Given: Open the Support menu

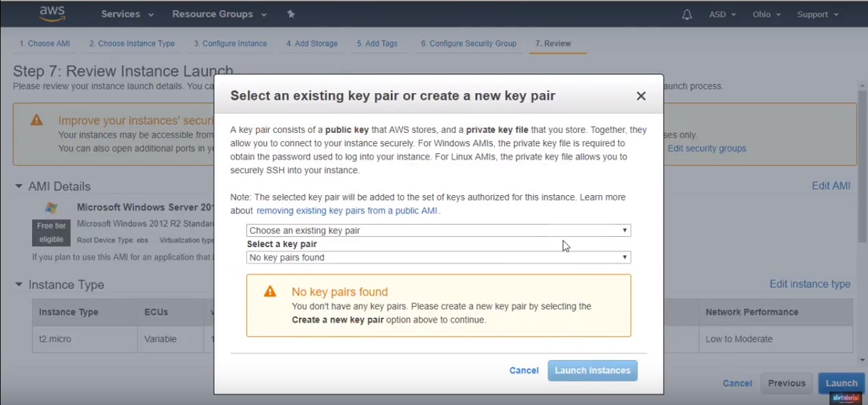Looking at the screenshot, I should click(818, 14).
